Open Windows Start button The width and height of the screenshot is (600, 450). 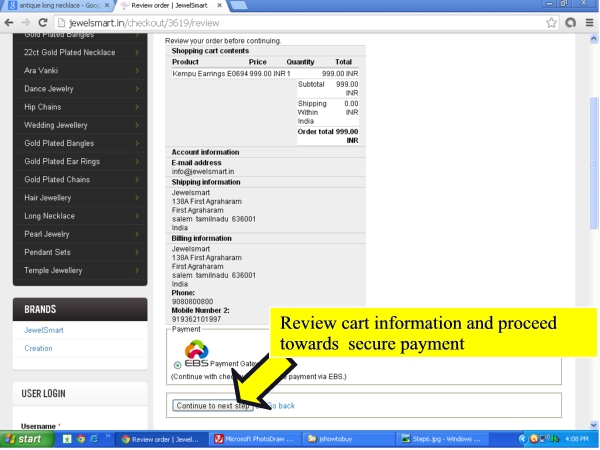[26, 439]
